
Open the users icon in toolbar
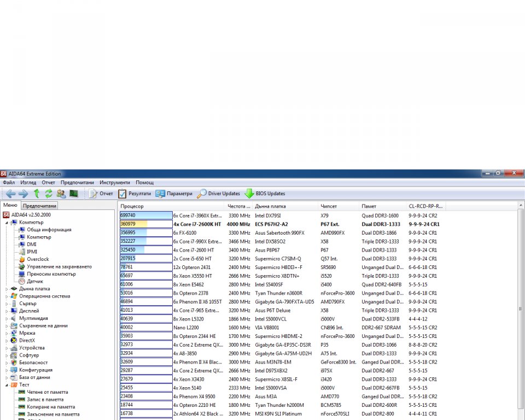click(x=61, y=194)
